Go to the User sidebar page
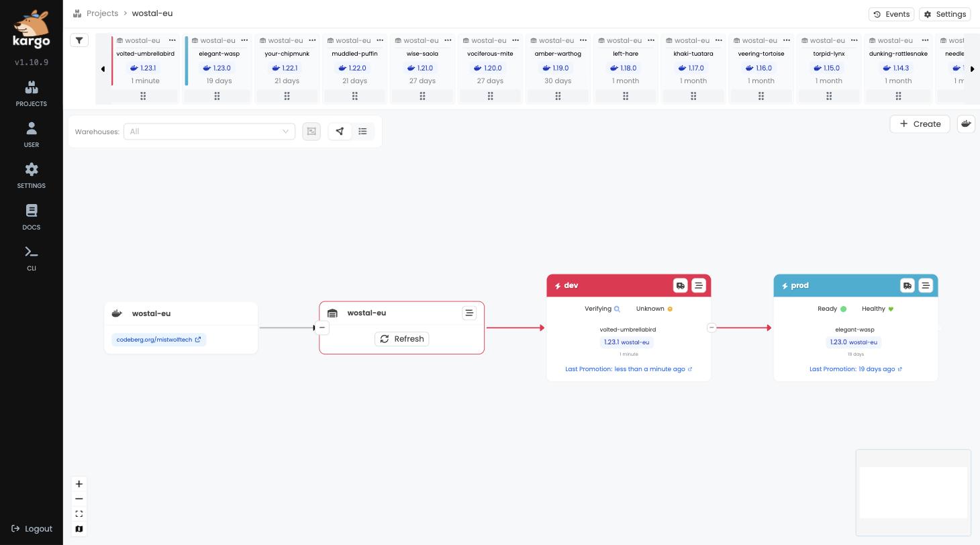The height and width of the screenshot is (545, 980). pyautogui.click(x=32, y=135)
